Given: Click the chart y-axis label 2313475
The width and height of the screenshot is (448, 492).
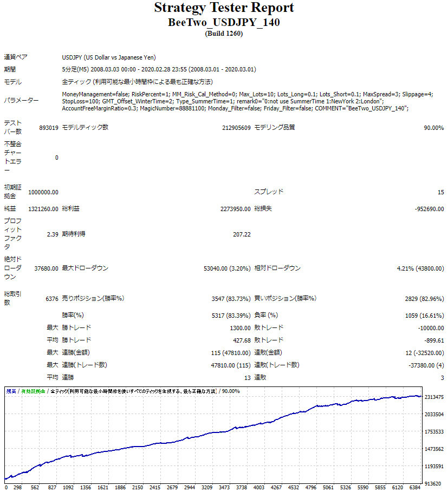Looking at the screenshot, I should click(434, 397).
